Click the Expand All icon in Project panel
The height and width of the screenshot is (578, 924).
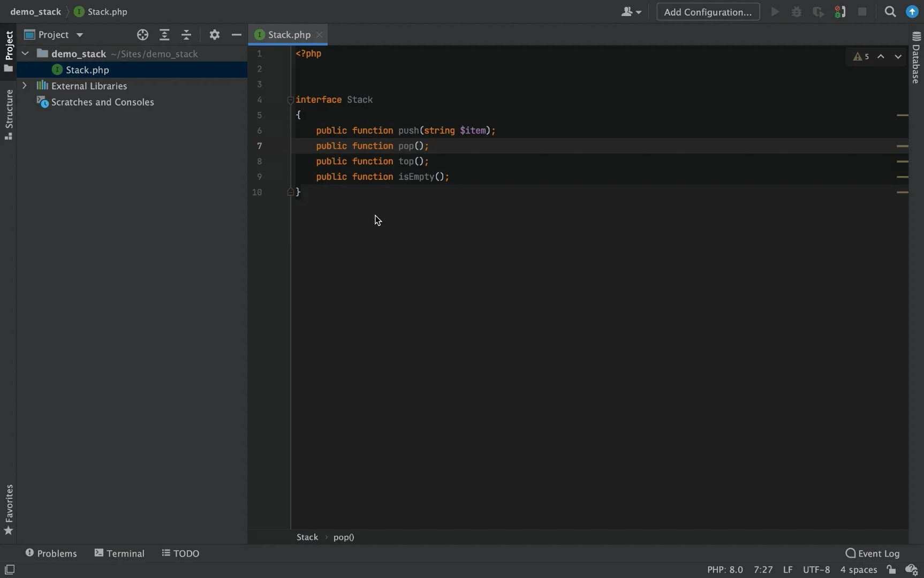[x=164, y=35]
